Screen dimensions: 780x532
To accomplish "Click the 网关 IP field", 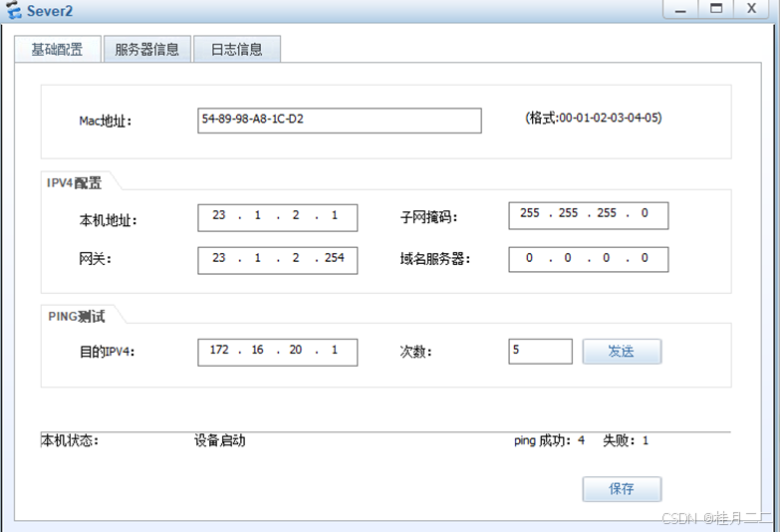I will pyautogui.click(x=278, y=260).
